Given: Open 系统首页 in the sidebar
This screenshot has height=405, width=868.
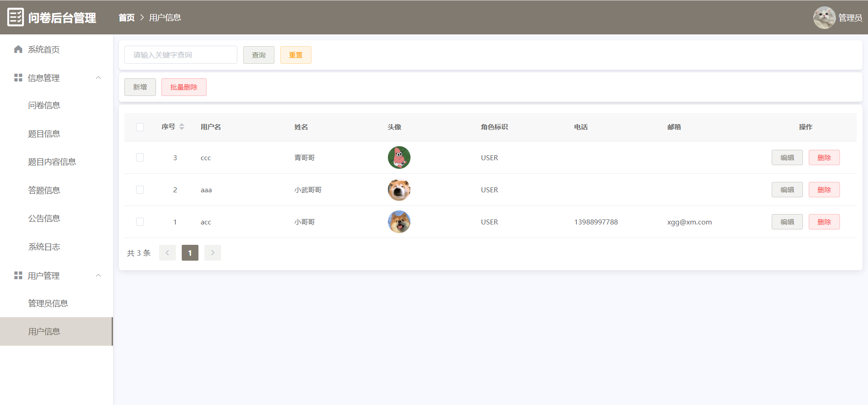Looking at the screenshot, I should [x=57, y=49].
